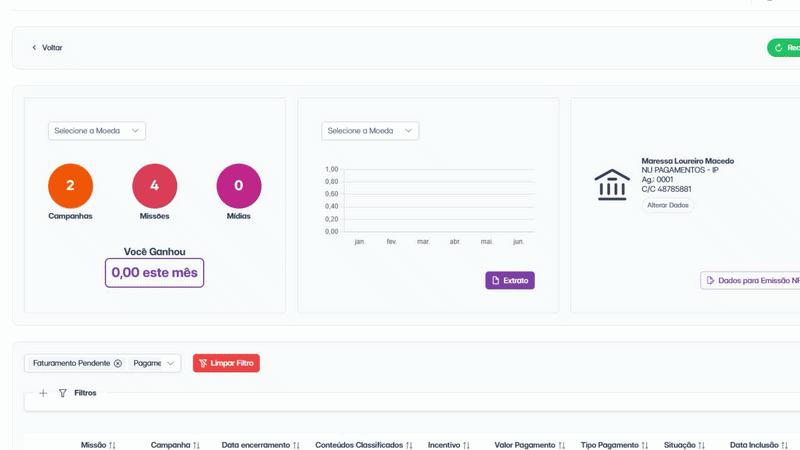The height and width of the screenshot is (450, 800).
Task: Add a filter with the plus icon
Action: pos(43,393)
